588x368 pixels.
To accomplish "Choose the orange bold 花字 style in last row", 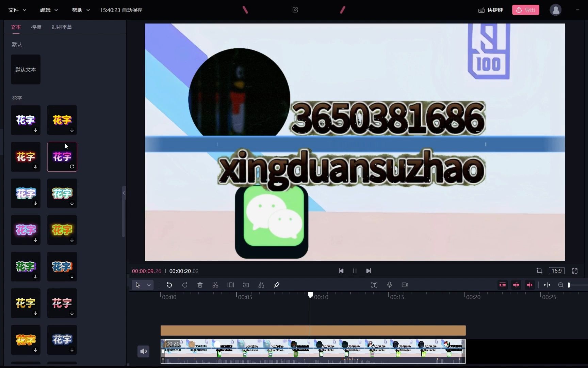I will [x=26, y=340].
